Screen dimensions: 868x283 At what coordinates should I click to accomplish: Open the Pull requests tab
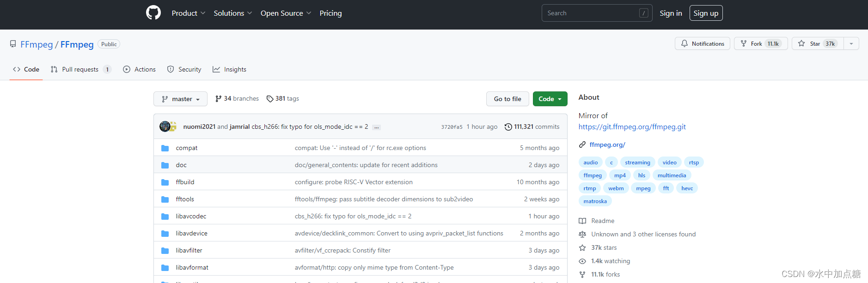point(81,69)
